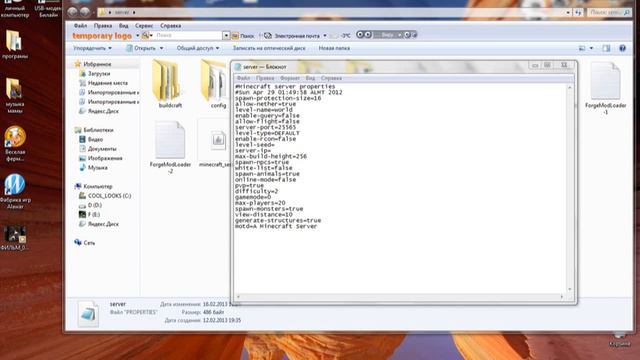This screenshot has height=360, width=640.
Task: Click the toolbar search magnifier icon
Action: point(145,36)
